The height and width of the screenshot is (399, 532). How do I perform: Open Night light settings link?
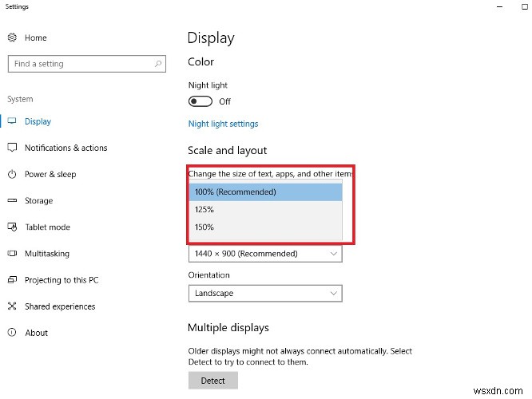pyautogui.click(x=223, y=124)
